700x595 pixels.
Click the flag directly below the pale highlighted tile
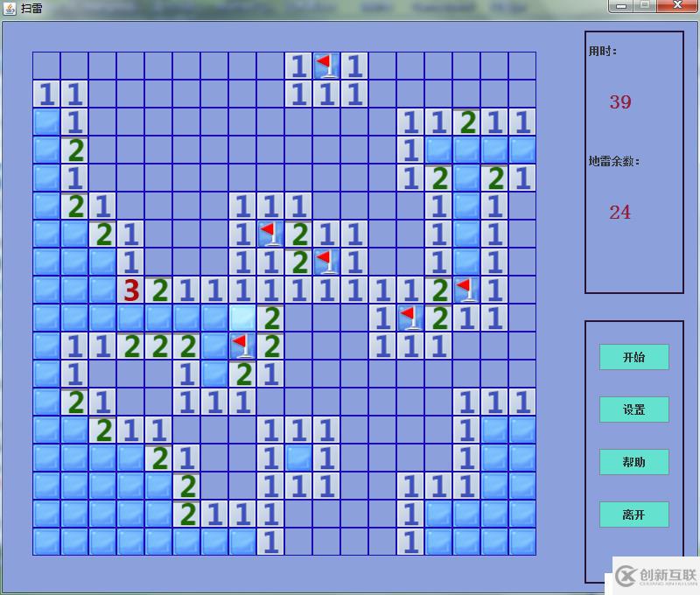(243, 346)
